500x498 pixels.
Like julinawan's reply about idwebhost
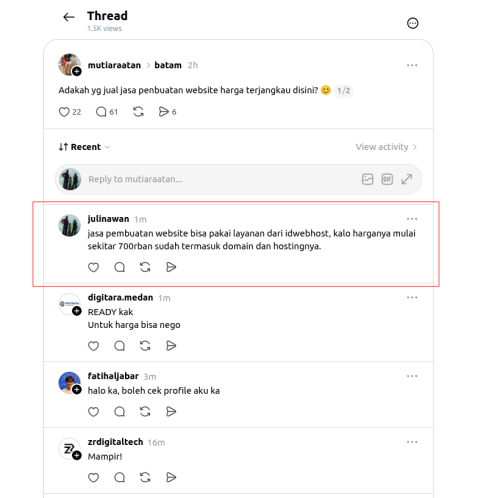point(93,267)
